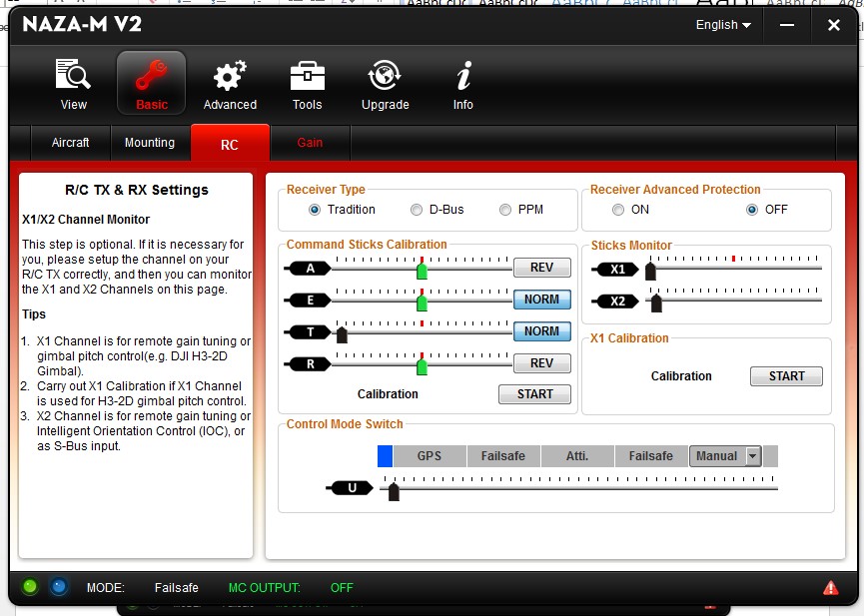Click the R/C TX & RX Settings title
Image resolution: width=864 pixels, height=616 pixels.
137,190
